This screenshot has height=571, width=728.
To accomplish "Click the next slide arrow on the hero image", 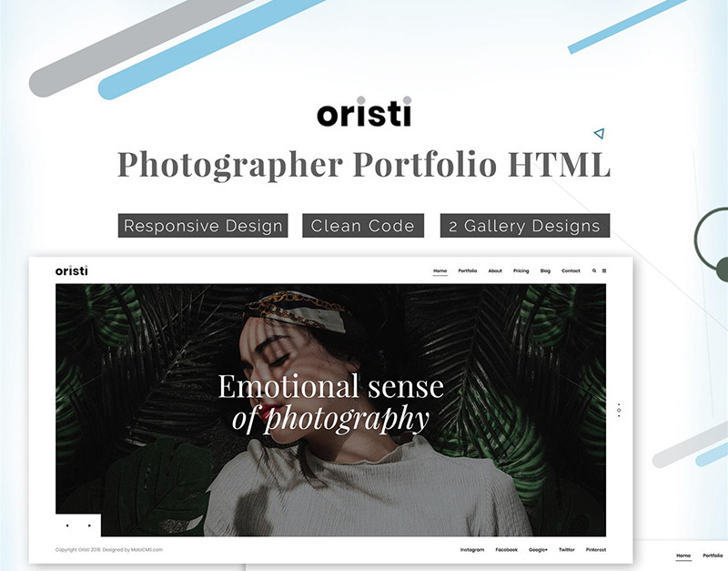I will (x=89, y=525).
